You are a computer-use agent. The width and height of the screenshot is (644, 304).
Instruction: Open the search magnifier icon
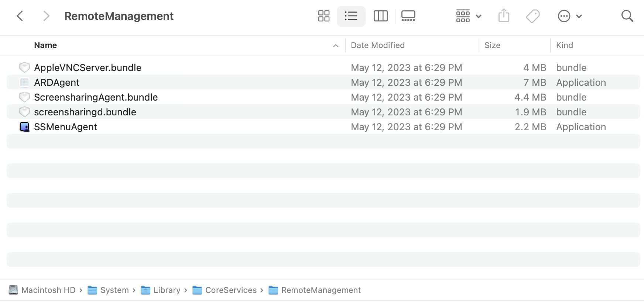tap(627, 16)
